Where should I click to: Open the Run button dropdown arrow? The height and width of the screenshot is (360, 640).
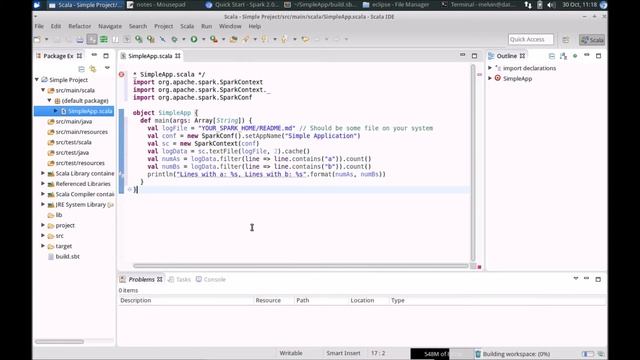[x=203, y=39]
